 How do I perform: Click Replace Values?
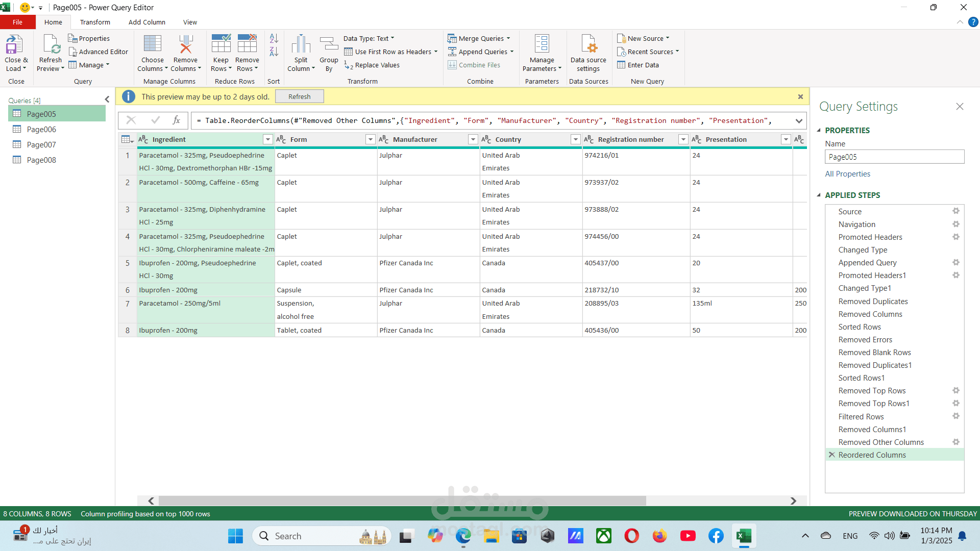click(x=372, y=65)
